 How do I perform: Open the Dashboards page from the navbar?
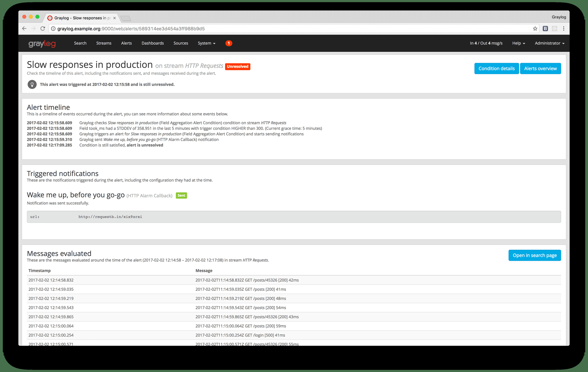pyautogui.click(x=152, y=43)
